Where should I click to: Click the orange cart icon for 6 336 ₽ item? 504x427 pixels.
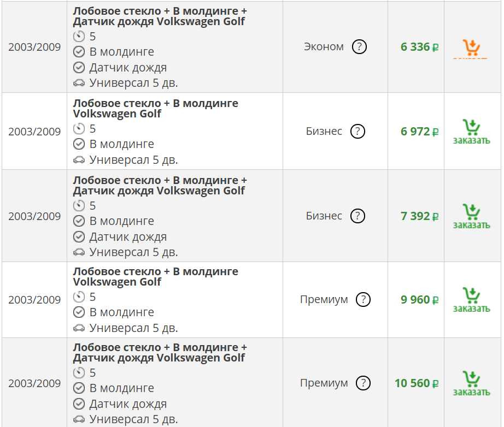pos(471,48)
